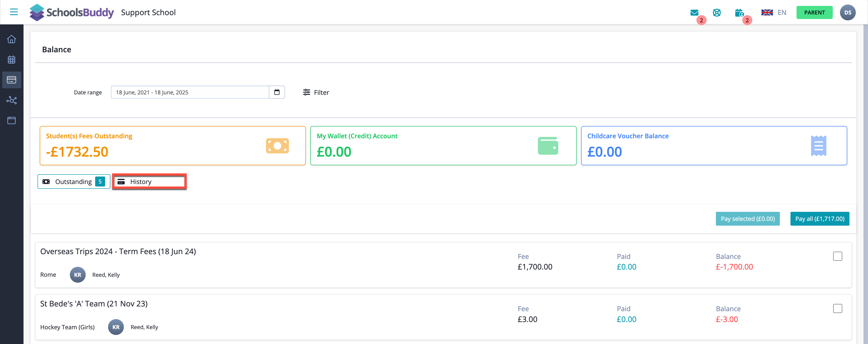Click 'Overseas Trips 2024 - Term Fees' title
Image resolution: width=868 pixels, height=344 pixels.
click(118, 252)
